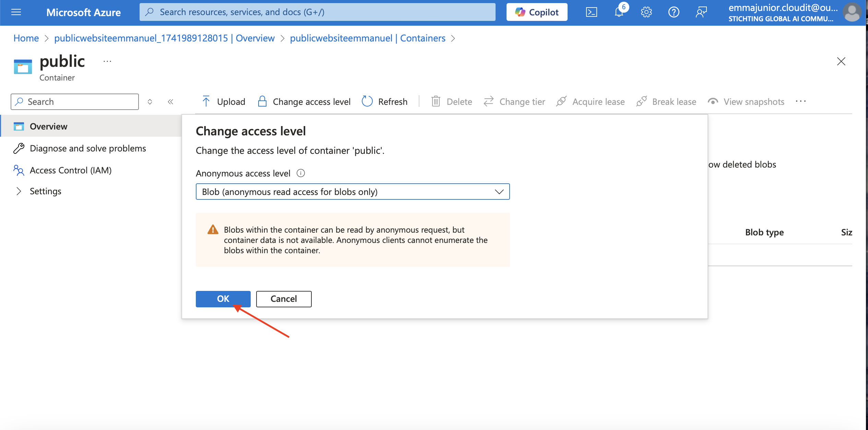Click the Copilot button
Viewport: 868px width, 430px height.
click(537, 12)
